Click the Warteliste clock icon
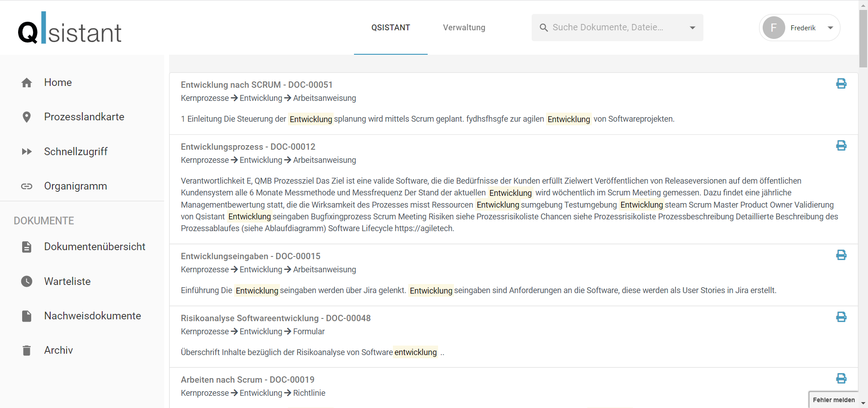 tap(27, 281)
